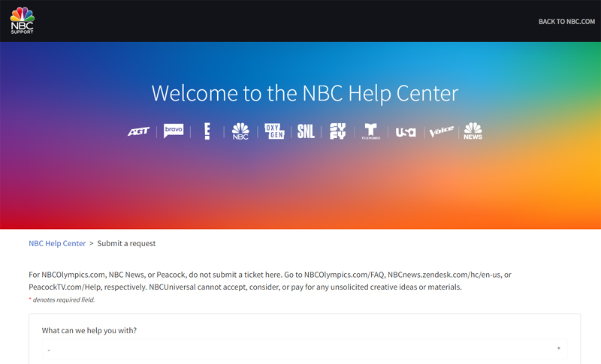Click the Submit a request breadcrumb text
The image size is (601, 364).
tap(126, 243)
